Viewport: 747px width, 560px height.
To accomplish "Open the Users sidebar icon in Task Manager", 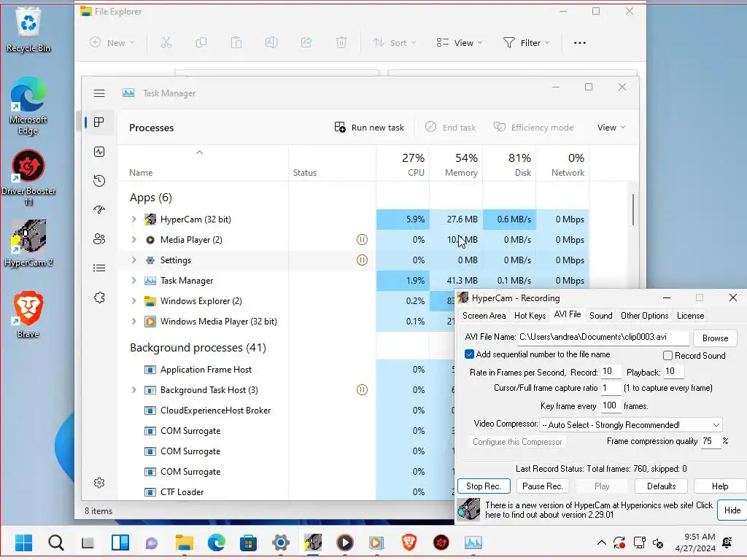I will pos(99,239).
